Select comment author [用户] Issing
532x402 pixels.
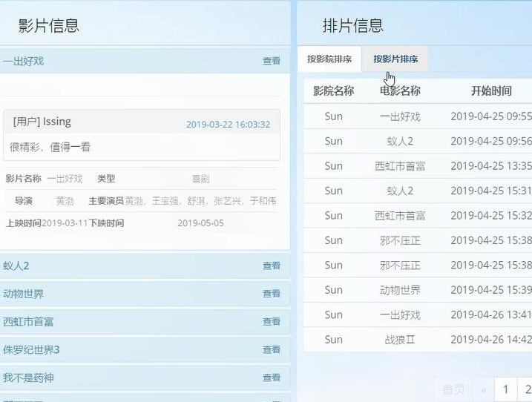42,122
